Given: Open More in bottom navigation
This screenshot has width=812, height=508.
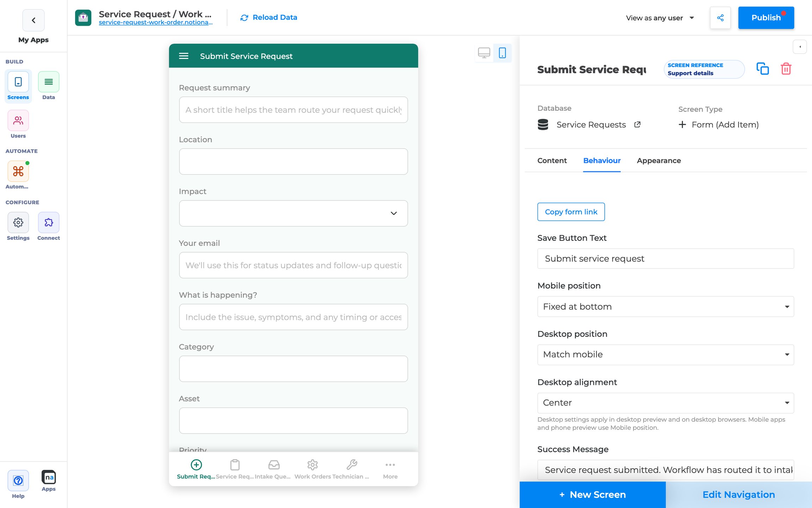Looking at the screenshot, I should coord(390,469).
